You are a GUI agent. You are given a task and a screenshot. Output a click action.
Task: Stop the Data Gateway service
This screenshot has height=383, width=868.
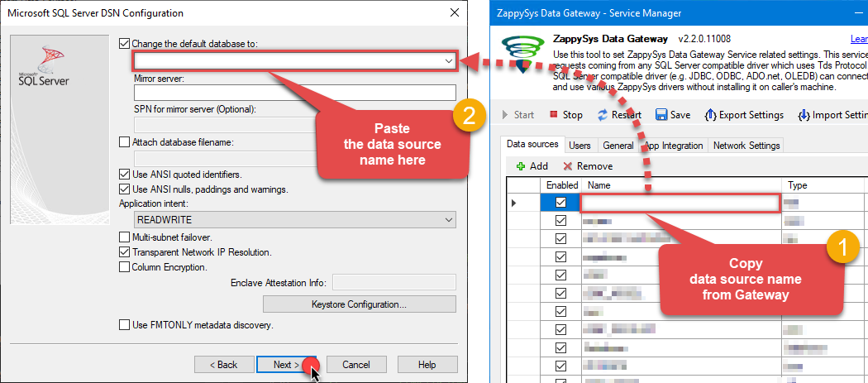click(565, 115)
